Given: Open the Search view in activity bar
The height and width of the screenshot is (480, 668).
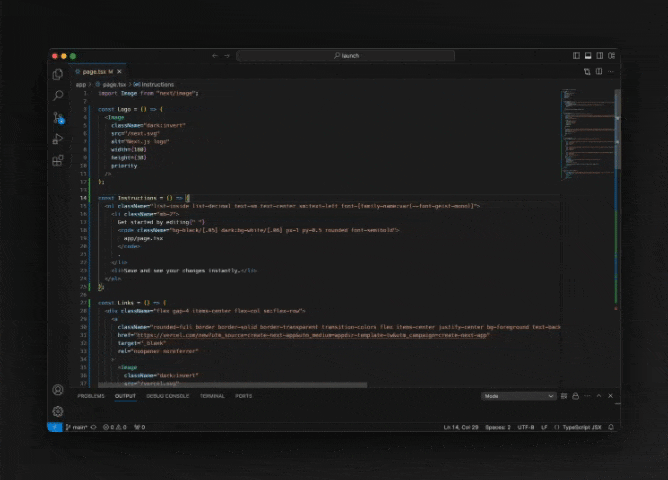Looking at the screenshot, I should point(58,95).
